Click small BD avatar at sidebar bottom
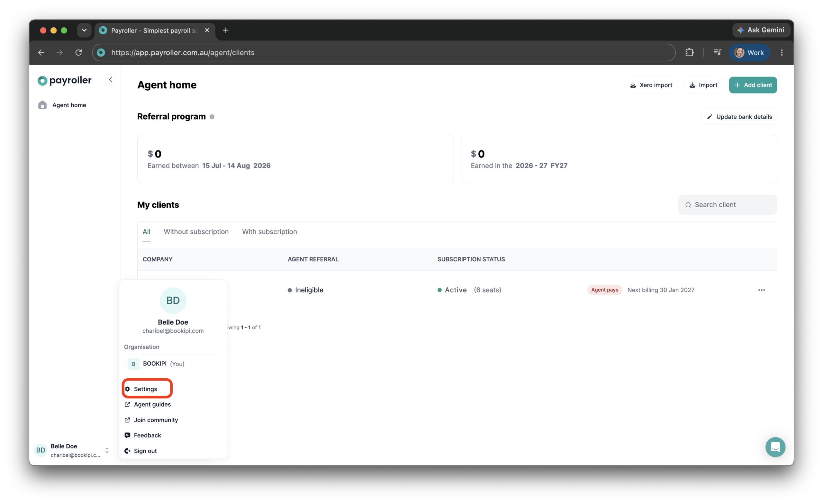The width and height of the screenshot is (823, 504). (41, 450)
